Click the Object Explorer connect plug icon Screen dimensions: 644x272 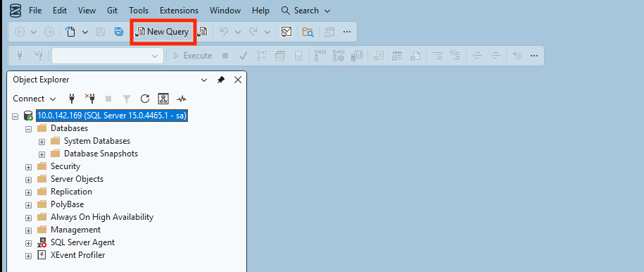72,99
